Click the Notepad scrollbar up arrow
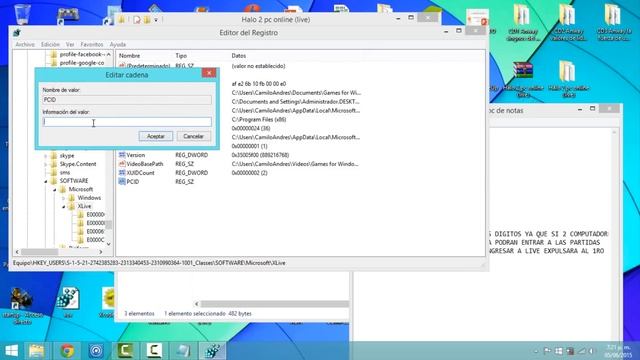 614,133
